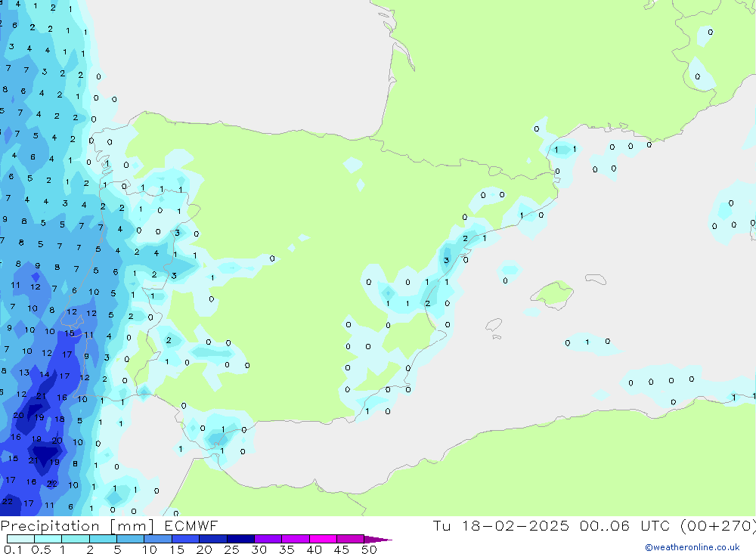Click the over-50 mm legend arrow tip

[378, 539]
